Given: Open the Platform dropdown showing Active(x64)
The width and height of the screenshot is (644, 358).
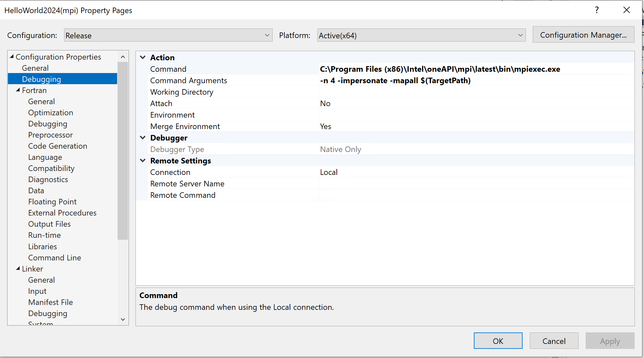Looking at the screenshot, I should click(421, 35).
